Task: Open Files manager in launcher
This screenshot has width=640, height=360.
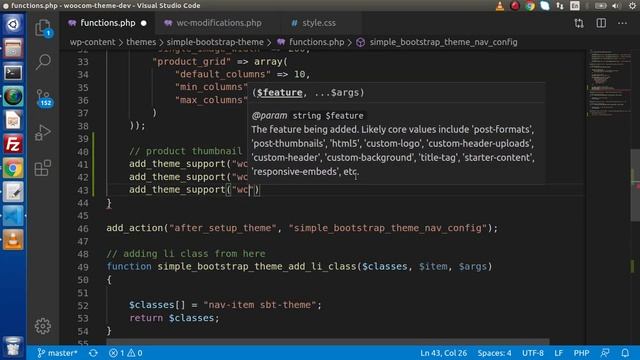Action: click(13, 49)
